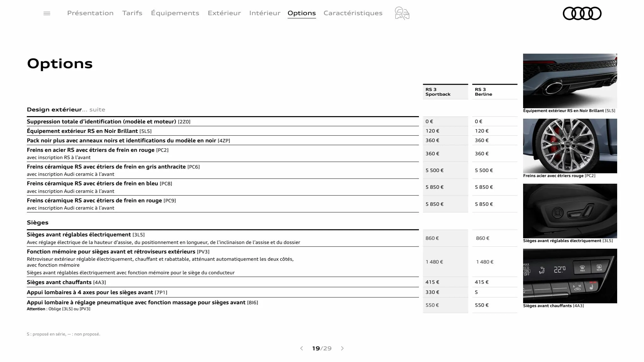Screen dimensions: 644x362
Task: Click Sportback price 0 € for 2Z0
Action: 429,122
